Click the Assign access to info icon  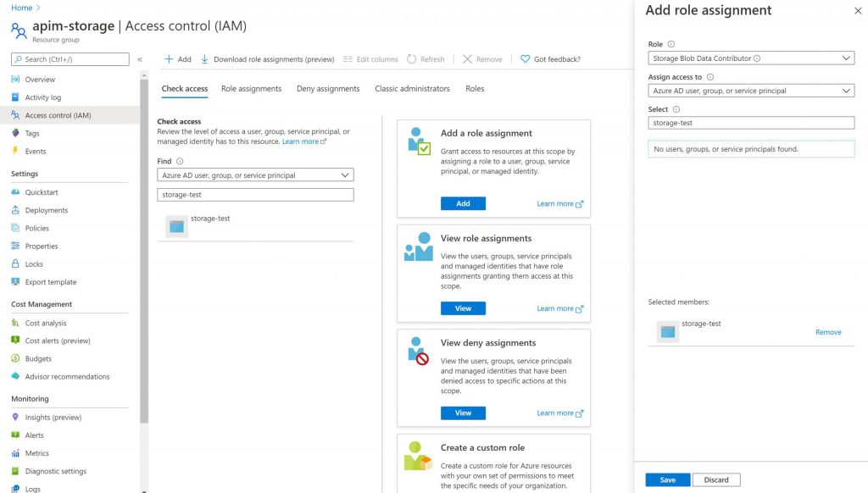click(x=710, y=77)
